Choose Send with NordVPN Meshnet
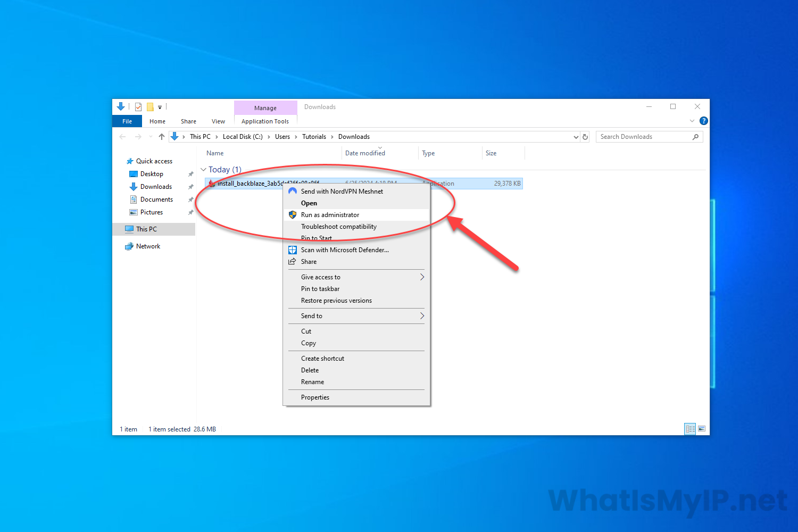 tap(356, 192)
